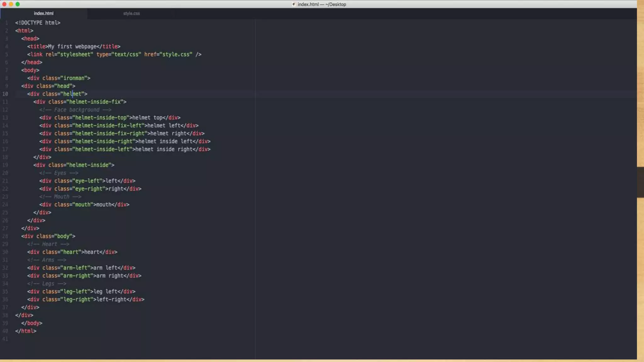The height and width of the screenshot is (362, 644).
Task: Click line number 28 in the gutter
Action: [x=5, y=236]
